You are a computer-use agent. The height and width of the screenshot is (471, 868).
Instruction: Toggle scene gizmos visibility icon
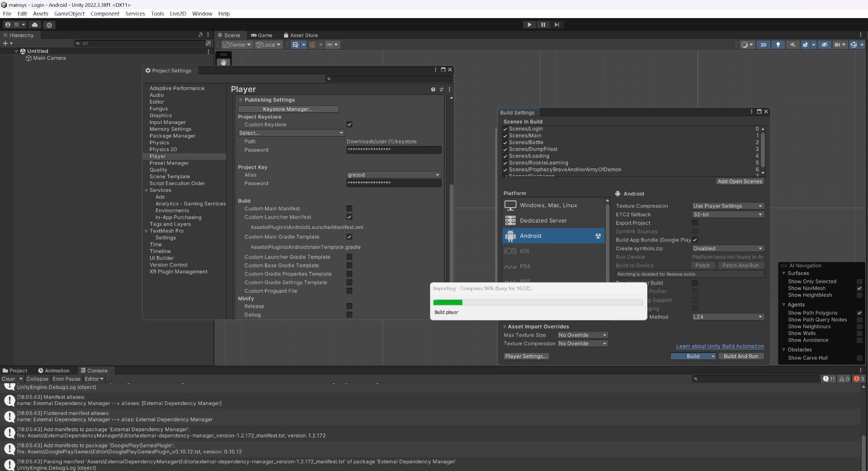point(854,45)
